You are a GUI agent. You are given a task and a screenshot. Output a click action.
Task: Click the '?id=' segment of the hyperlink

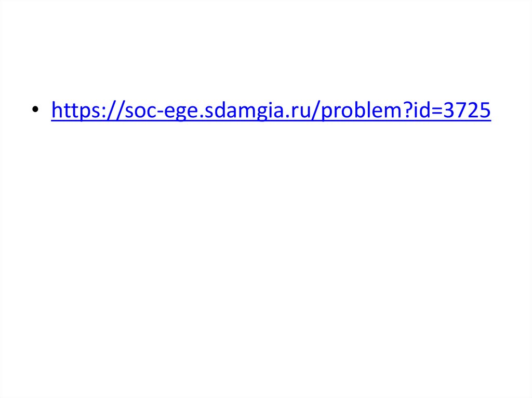coord(422,110)
